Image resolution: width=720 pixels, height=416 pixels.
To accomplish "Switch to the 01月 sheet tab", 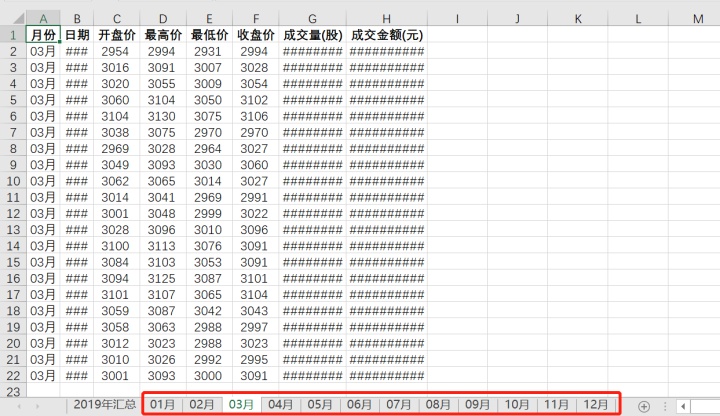I will coord(162,405).
